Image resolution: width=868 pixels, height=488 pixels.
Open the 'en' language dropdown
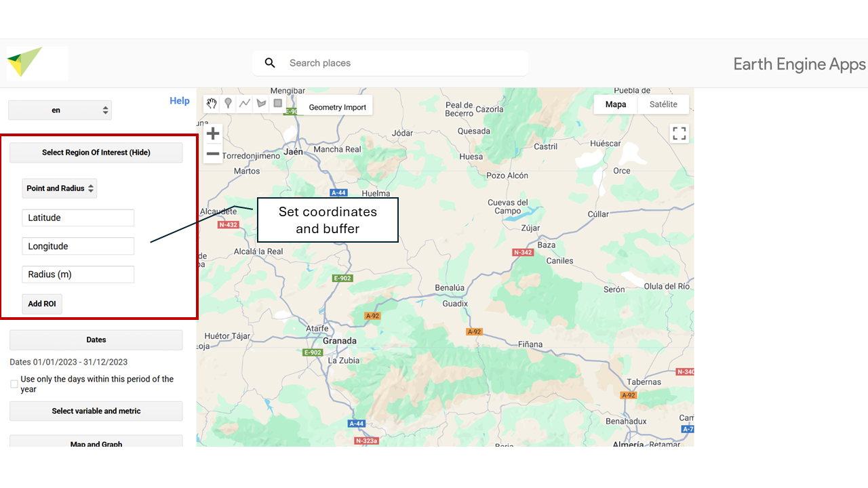60,110
